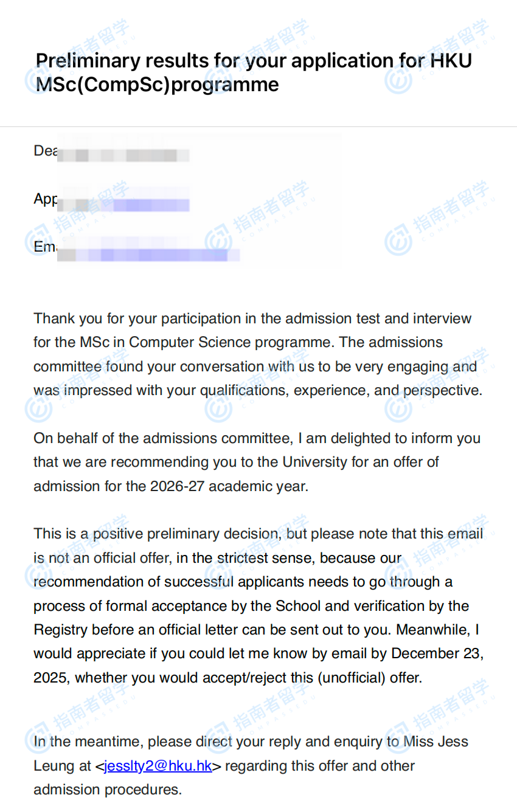Click the horizontal divider below the subject
This screenshot has height=812, width=517.
pyautogui.click(x=258, y=126)
